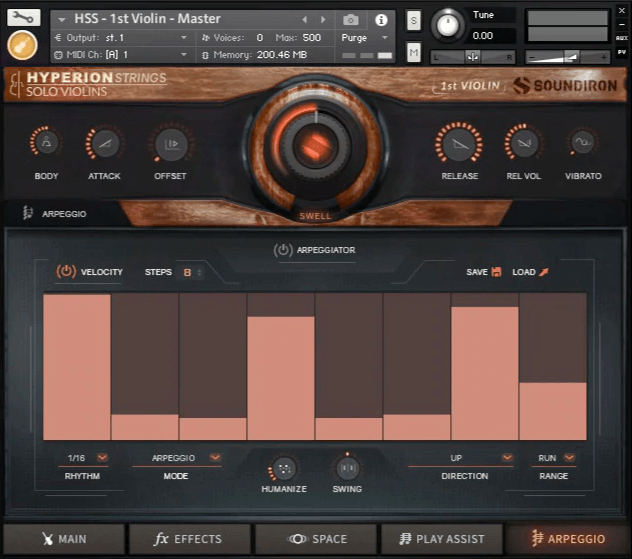Click the Tune knob
The width and height of the screenshot is (632, 559).
(447, 25)
